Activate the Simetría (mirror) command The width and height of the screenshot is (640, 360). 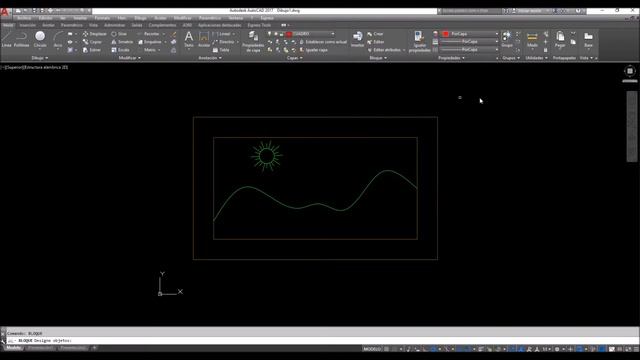122,42
